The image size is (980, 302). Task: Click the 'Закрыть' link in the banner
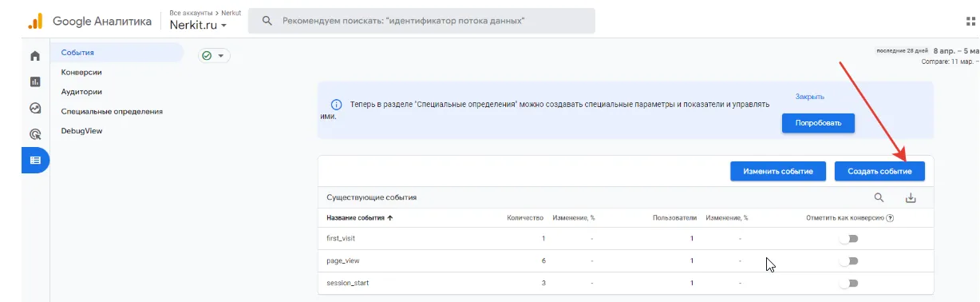tap(809, 97)
